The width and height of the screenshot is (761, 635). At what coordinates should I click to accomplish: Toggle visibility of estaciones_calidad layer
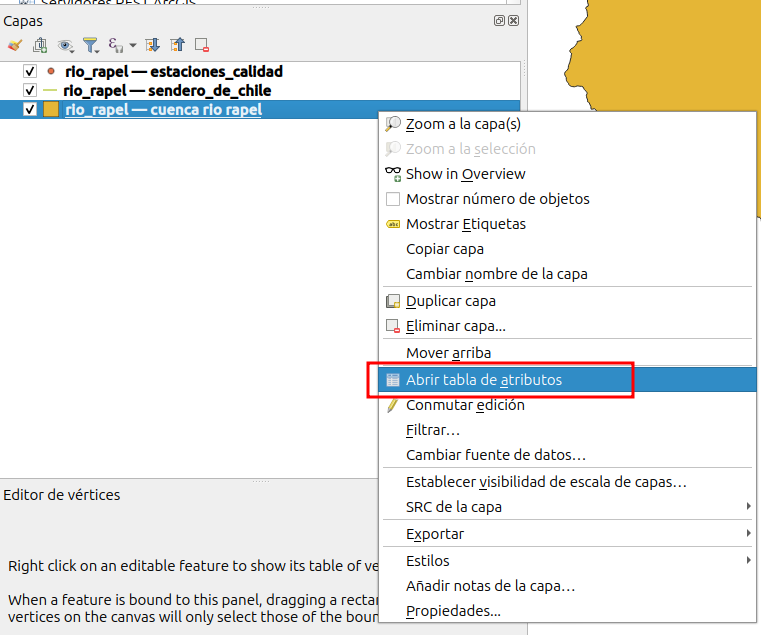click(x=30, y=72)
